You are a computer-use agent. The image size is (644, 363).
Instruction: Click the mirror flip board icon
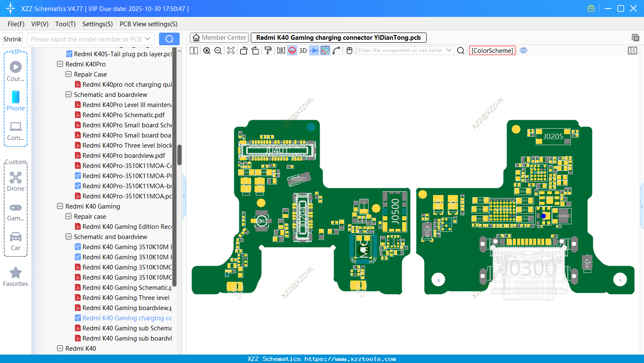pos(281,51)
